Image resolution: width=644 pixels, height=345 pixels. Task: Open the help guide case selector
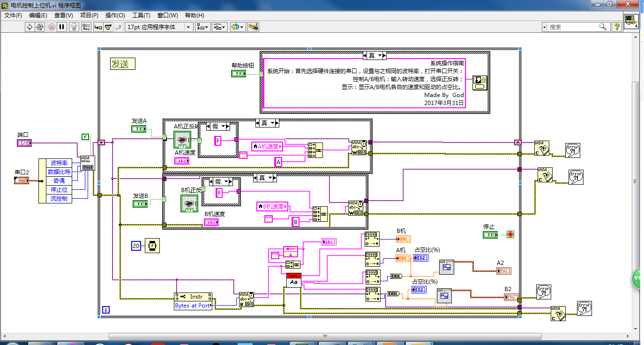374,55
